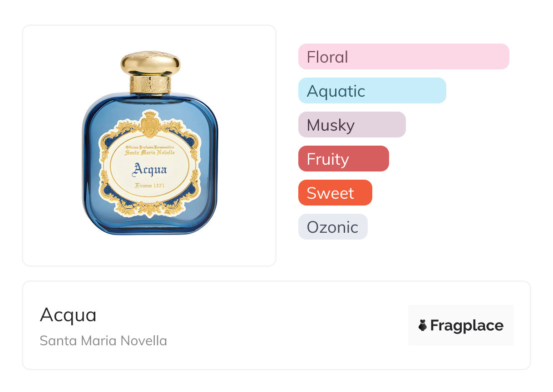Click the Officina Santa Maria Novella label text

click(150, 151)
